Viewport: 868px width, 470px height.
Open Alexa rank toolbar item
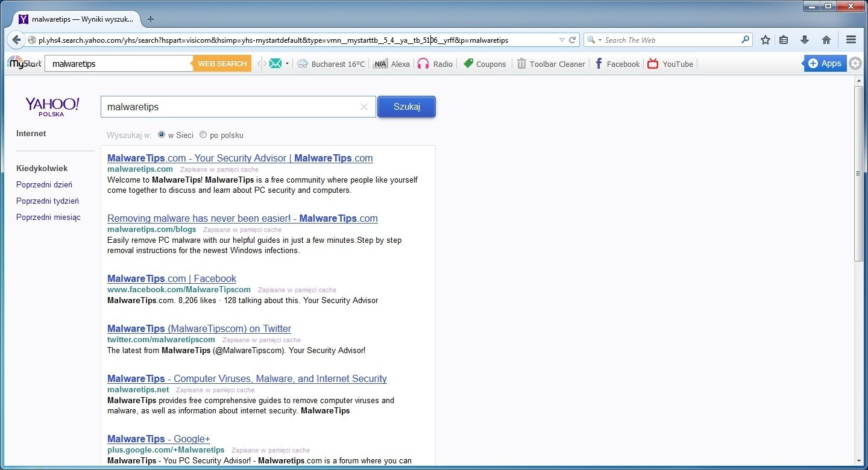(x=391, y=64)
